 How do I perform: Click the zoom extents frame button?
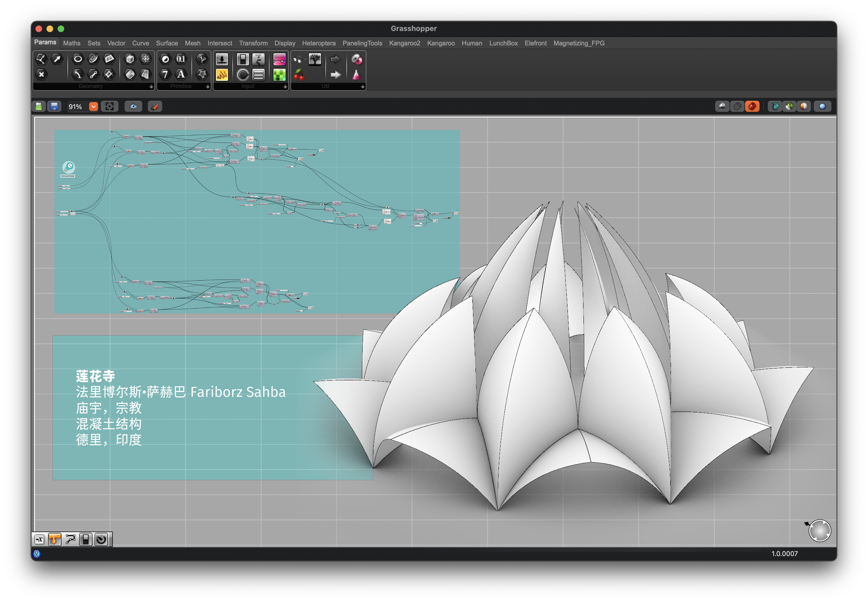click(109, 106)
